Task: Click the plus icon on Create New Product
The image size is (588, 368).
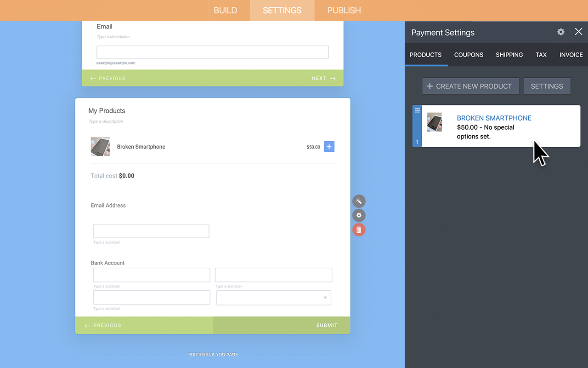Action: point(429,86)
